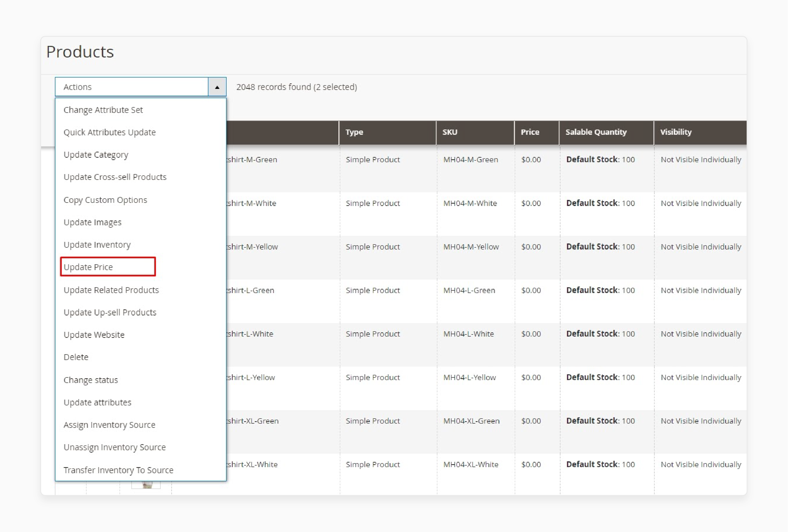Collapse the Actions dropdown arrow
This screenshot has height=532, width=788.
(x=217, y=87)
